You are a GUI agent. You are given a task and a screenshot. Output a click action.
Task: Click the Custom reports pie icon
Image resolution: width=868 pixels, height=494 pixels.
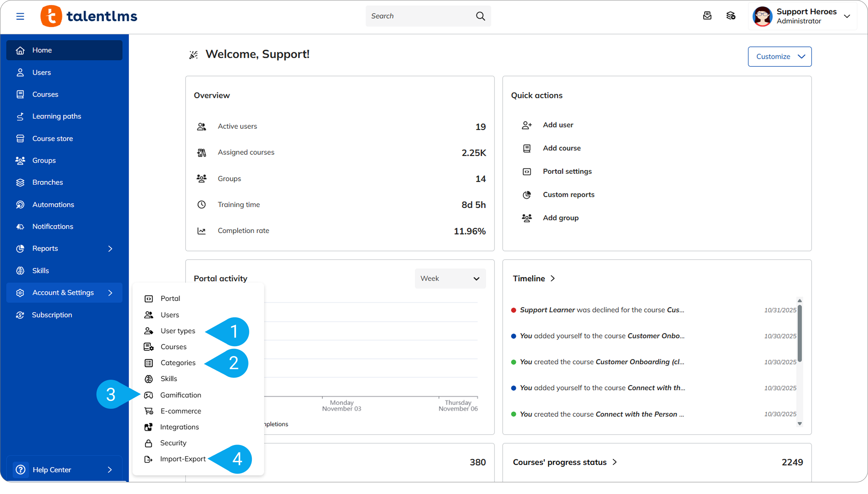coord(527,195)
